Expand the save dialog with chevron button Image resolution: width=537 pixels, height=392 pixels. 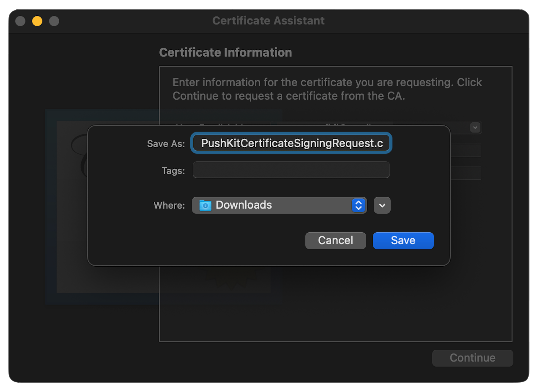pos(382,205)
